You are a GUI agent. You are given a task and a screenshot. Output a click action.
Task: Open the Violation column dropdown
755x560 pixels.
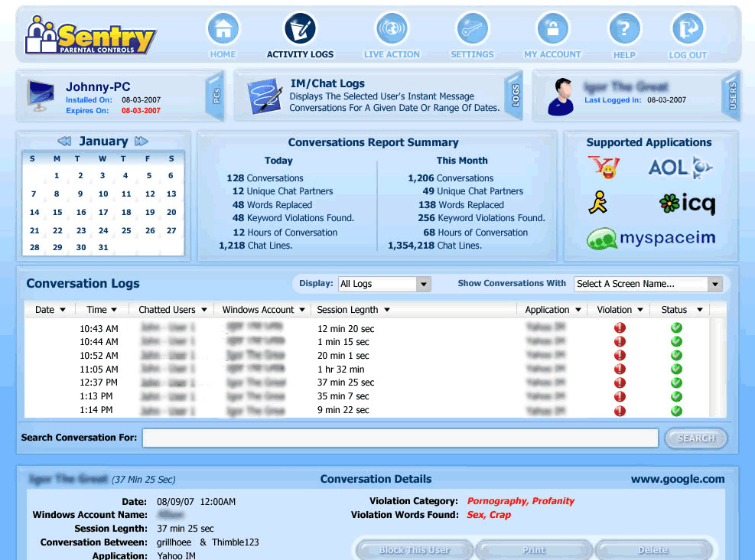pyautogui.click(x=640, y=310)
